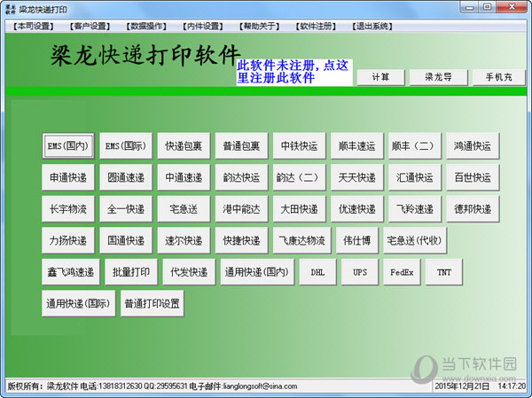
Task: Choose the 天天快递 button
Action: 357,177
